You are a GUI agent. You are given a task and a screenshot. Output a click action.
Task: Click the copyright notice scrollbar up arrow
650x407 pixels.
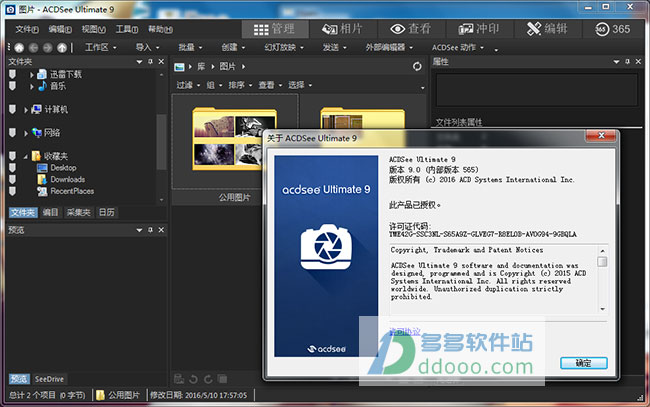point(602,251)
